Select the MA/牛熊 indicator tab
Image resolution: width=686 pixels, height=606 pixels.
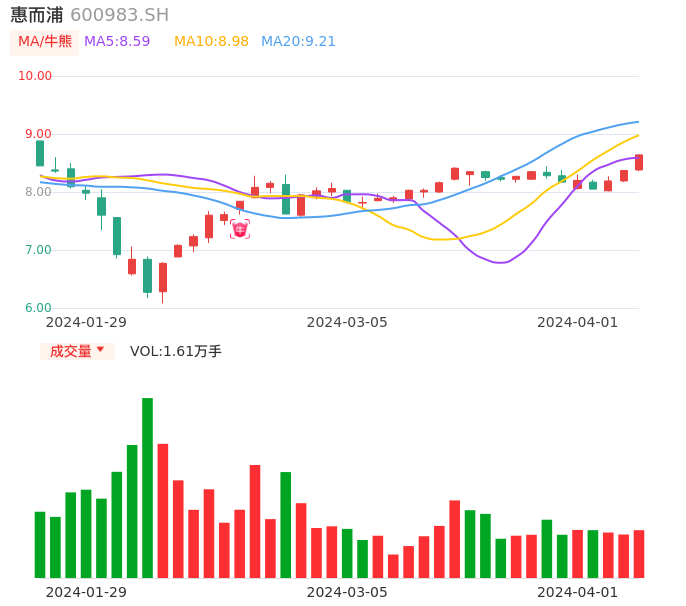(x=45, y=42)
